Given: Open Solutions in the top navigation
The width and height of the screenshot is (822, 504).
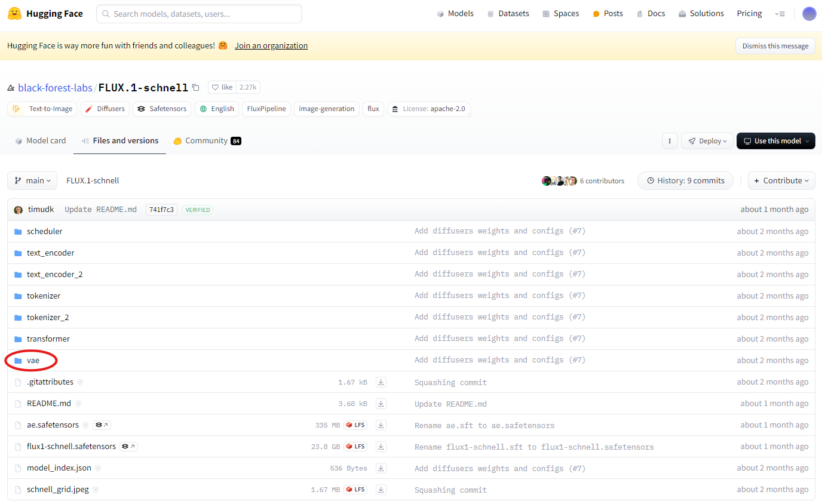Looking at the screenshot, I should point(701,14).
